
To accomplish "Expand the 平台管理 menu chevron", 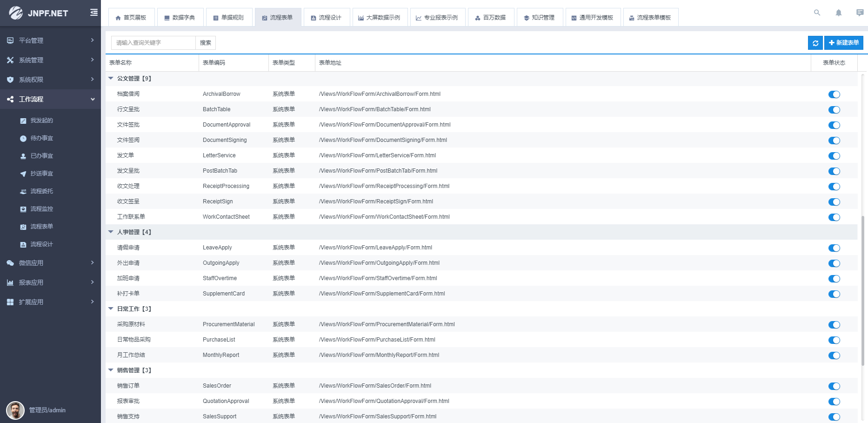I will [93, 40].
